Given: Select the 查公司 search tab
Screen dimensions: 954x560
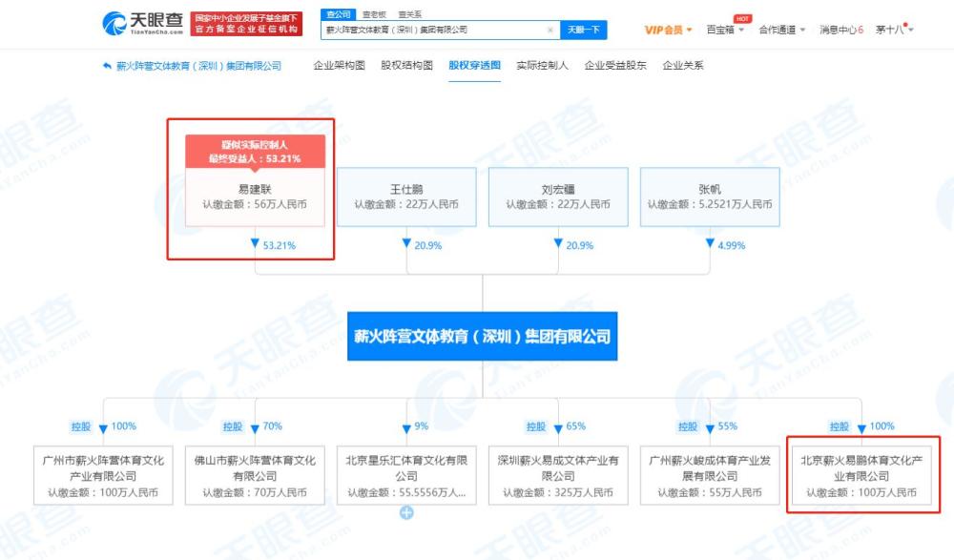Looking at the screenshot, I should pos(339,14).
